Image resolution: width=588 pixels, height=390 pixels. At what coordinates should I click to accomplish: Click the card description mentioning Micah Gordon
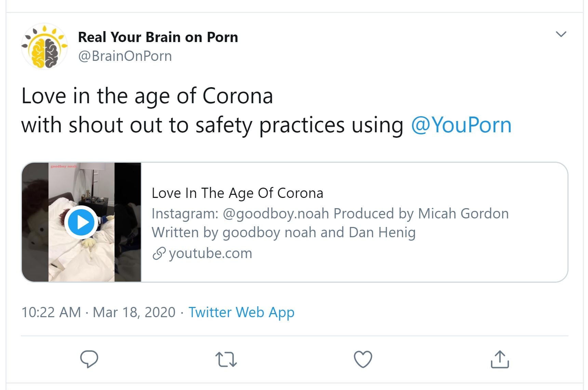click(330, 223)
